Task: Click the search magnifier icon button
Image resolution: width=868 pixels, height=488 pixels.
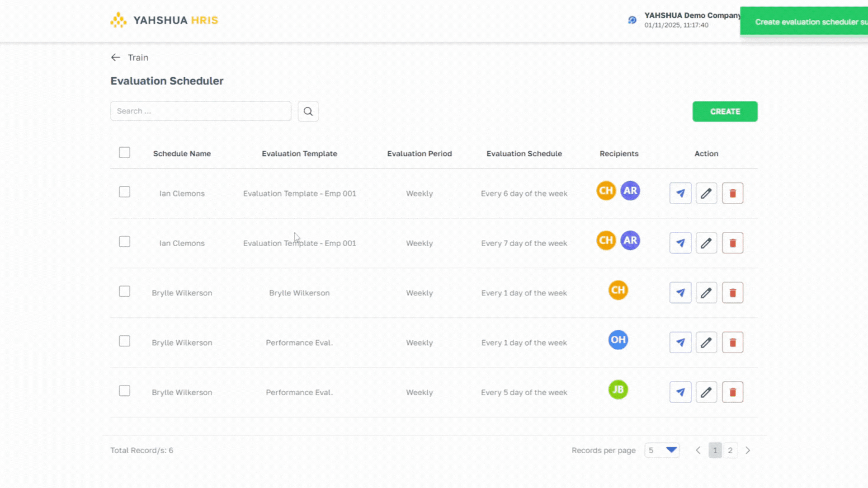Action: click(x=308, y=111)
